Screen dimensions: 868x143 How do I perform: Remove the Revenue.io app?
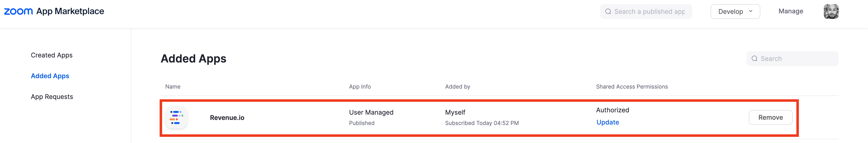click(x=770, y=117)
